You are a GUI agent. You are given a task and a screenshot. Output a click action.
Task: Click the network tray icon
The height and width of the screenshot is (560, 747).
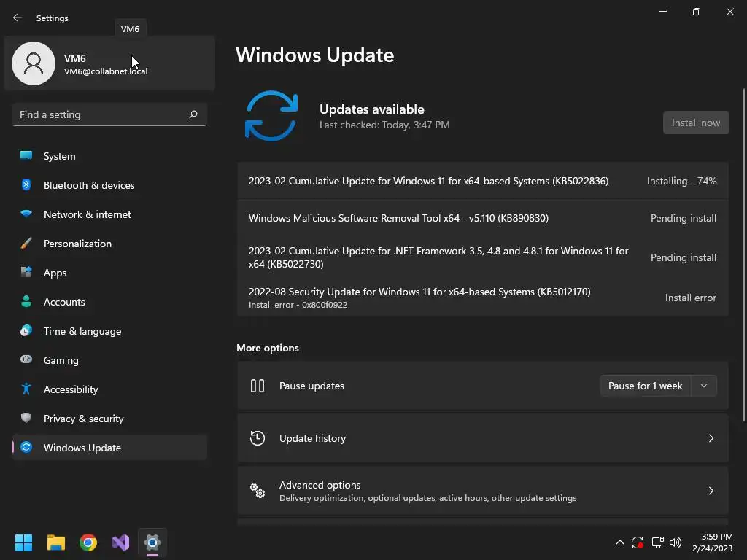657,542
